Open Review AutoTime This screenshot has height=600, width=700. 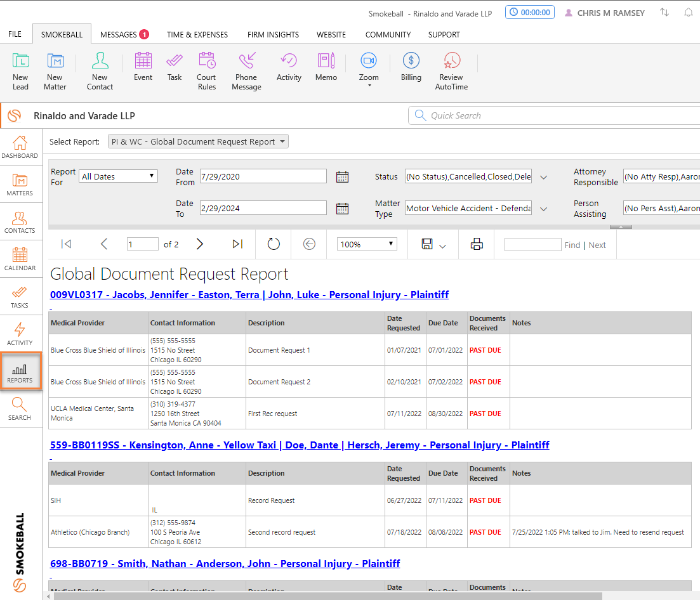click(x=451, y=72)
